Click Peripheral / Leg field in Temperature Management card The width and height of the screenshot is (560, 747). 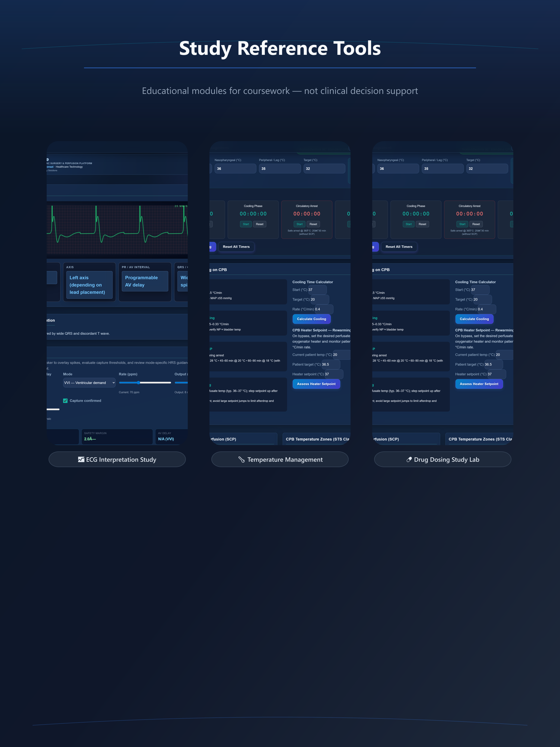tap(280, 169)
